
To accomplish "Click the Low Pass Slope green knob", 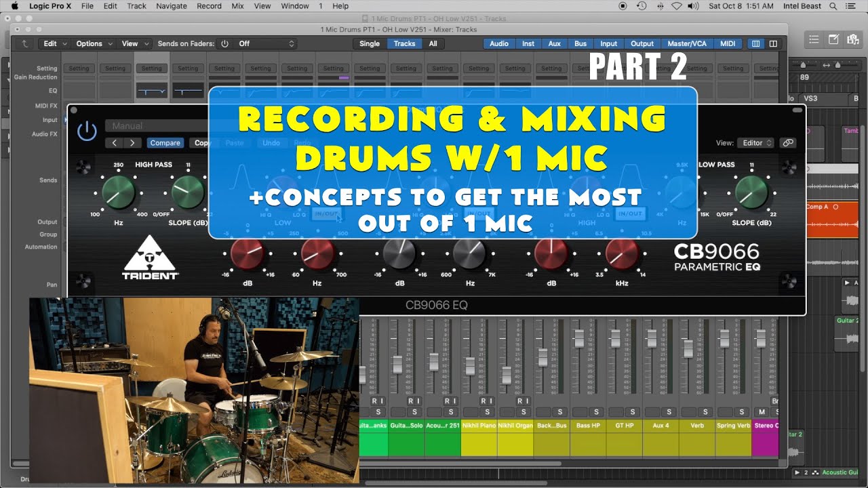I will point(751,193).
